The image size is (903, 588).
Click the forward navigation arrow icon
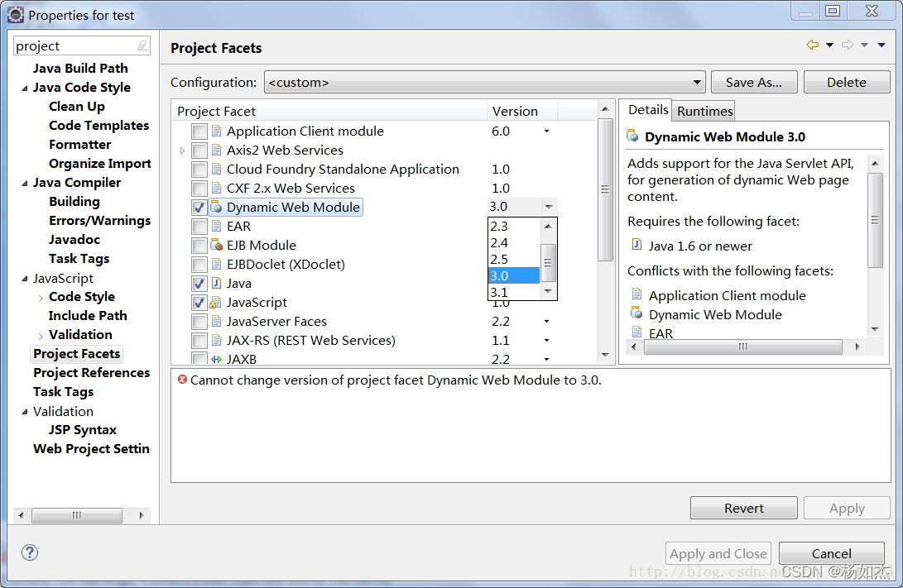point(848,45)
